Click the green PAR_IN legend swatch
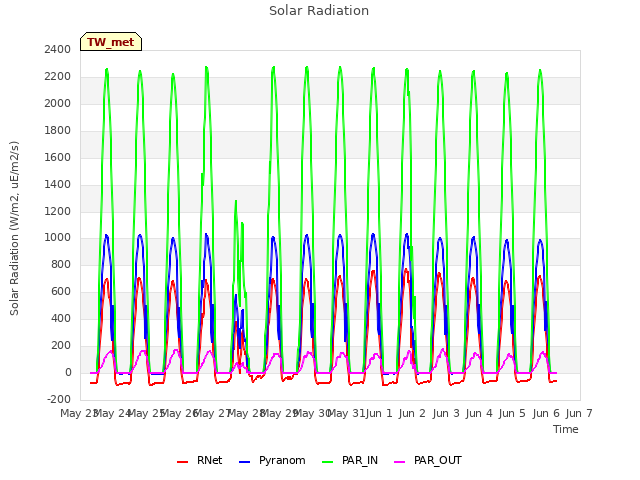 (327, 462)
